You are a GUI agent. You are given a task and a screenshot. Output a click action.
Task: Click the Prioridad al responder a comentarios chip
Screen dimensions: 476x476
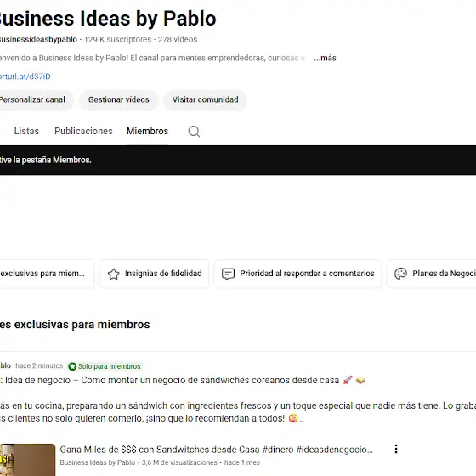297,274
